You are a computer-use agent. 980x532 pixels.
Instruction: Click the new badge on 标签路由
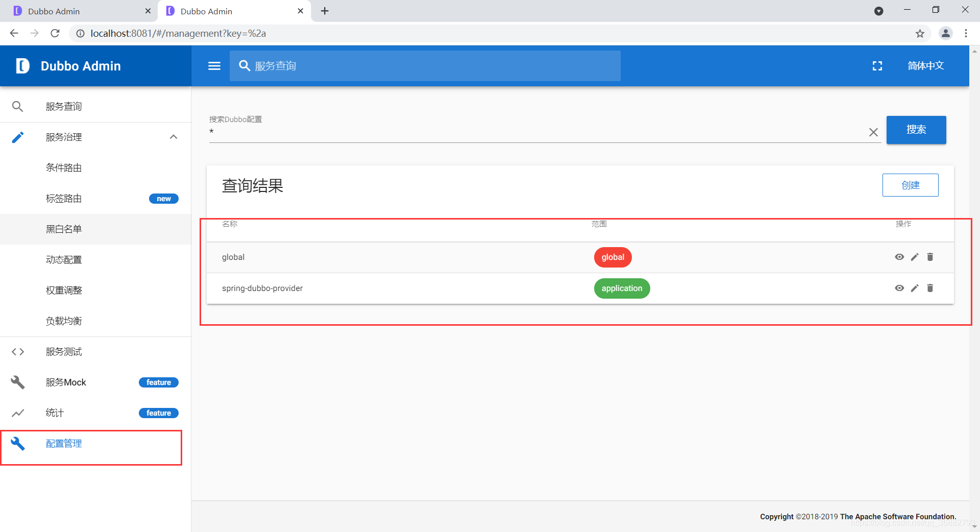pyautogui.click(x=163, y=199)
